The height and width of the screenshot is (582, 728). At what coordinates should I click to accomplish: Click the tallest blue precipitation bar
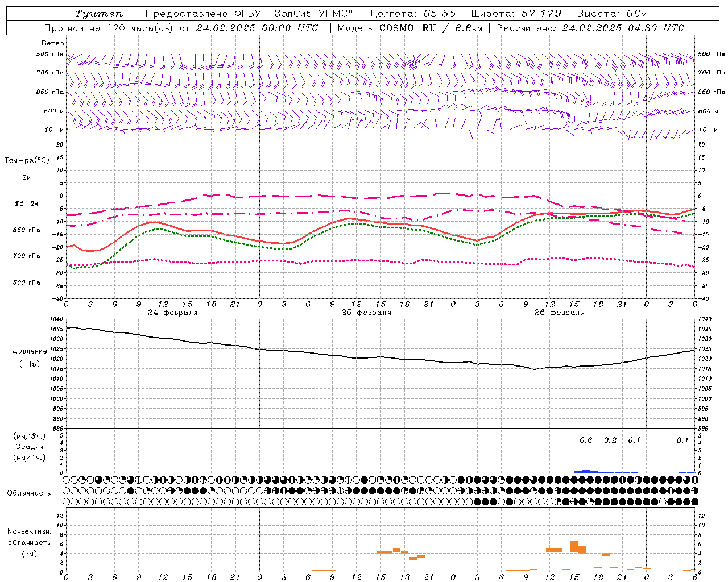click(x=586, y=471)
